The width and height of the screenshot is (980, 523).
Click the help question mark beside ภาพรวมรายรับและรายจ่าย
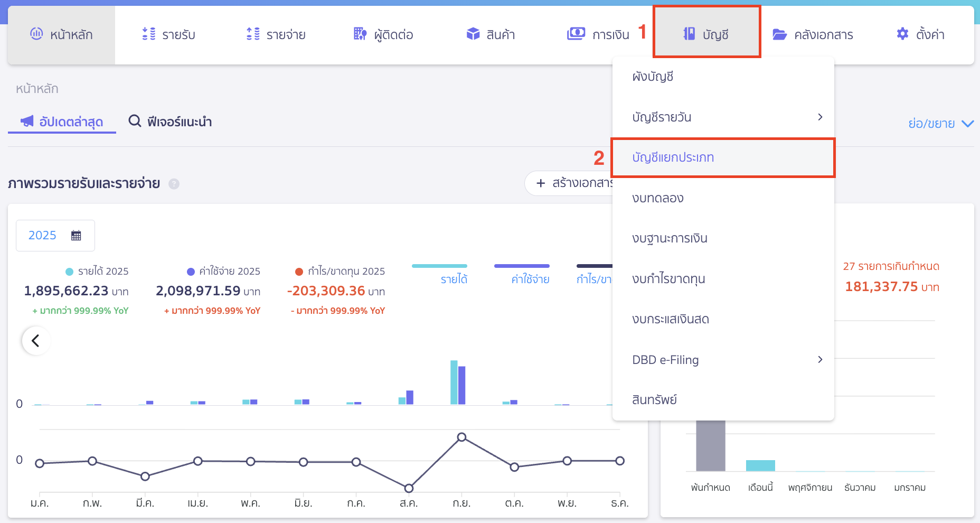pos(174,184)
